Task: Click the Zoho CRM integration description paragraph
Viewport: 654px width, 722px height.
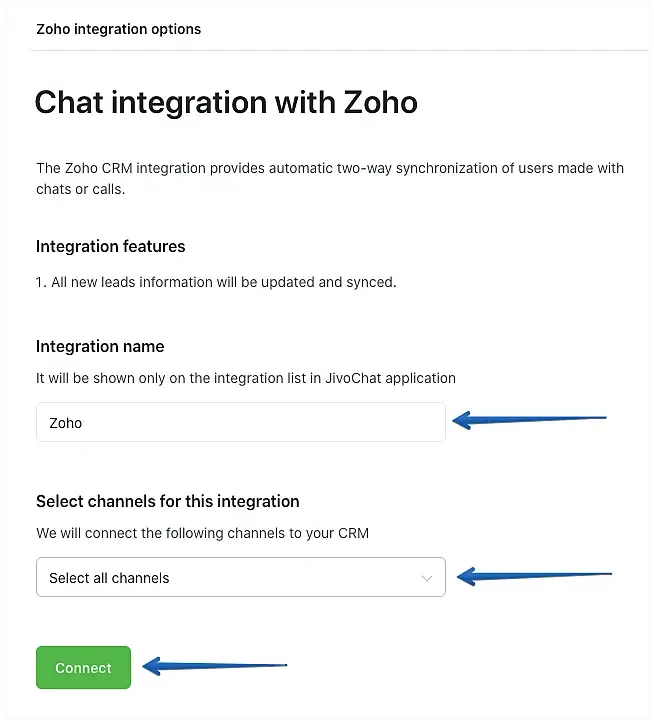Action: click(330, 179)
